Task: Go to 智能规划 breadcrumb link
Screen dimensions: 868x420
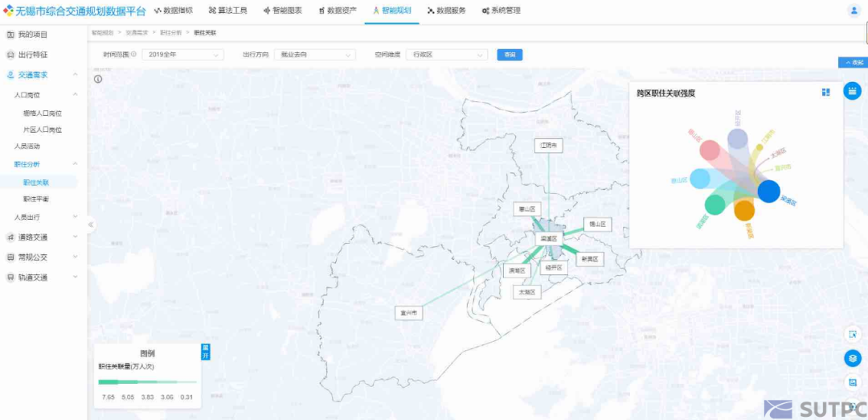Action: (x=102, y=33)
